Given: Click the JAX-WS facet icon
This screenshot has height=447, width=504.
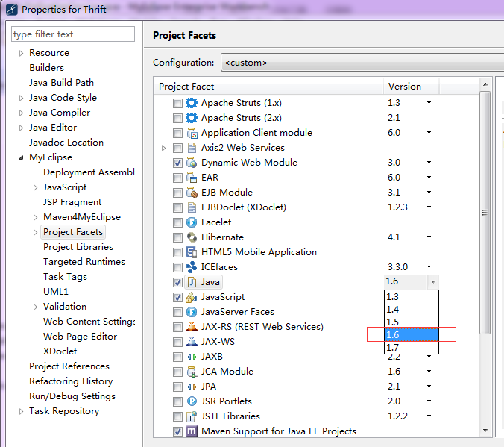Looking at the screenshot, I should tap(192, 342).
